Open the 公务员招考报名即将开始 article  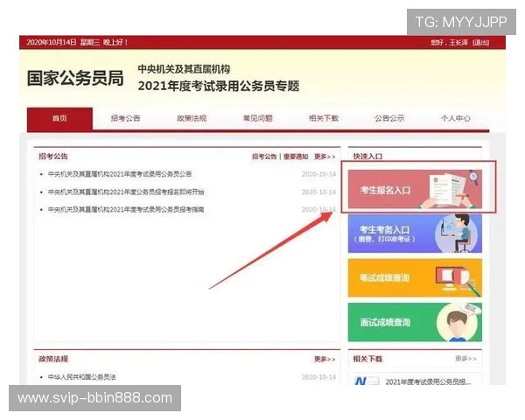(x=126, y=192)
